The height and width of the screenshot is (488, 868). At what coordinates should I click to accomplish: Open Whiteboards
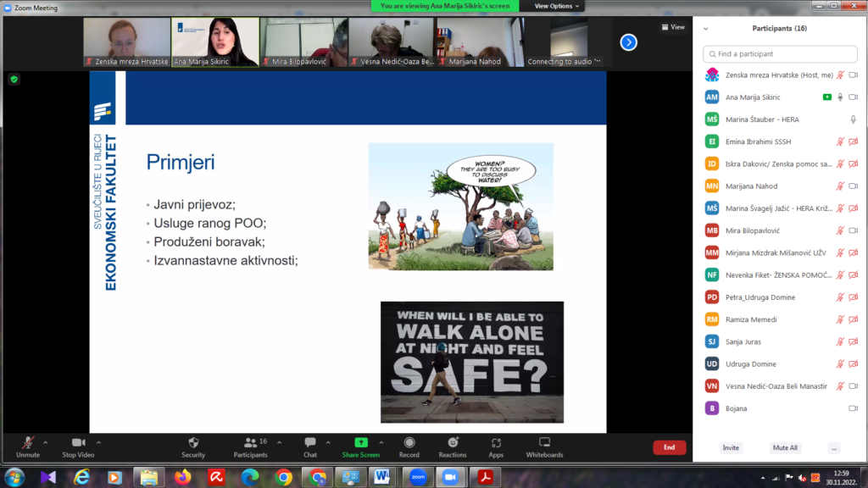coord(545,447)
